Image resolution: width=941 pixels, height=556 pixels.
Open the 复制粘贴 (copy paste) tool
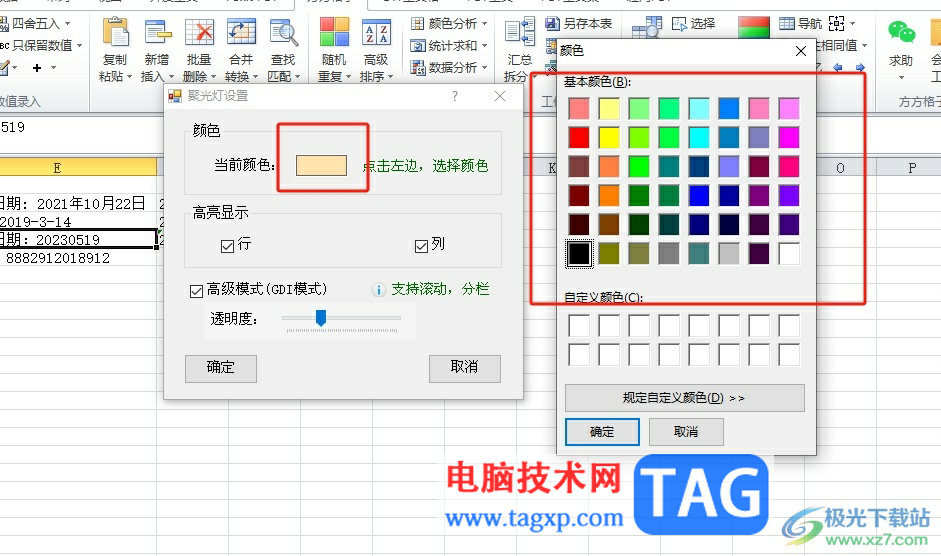(x=115, y=50)
